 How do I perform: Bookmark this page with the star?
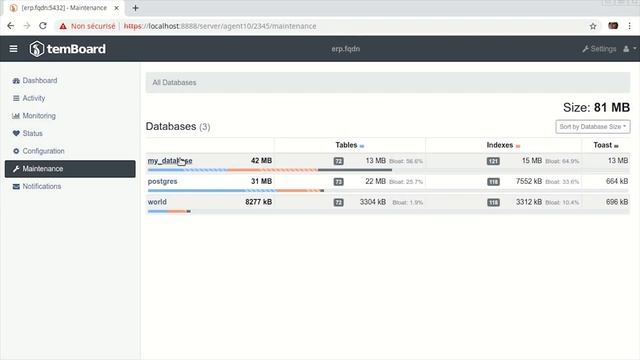click(593, 26)
